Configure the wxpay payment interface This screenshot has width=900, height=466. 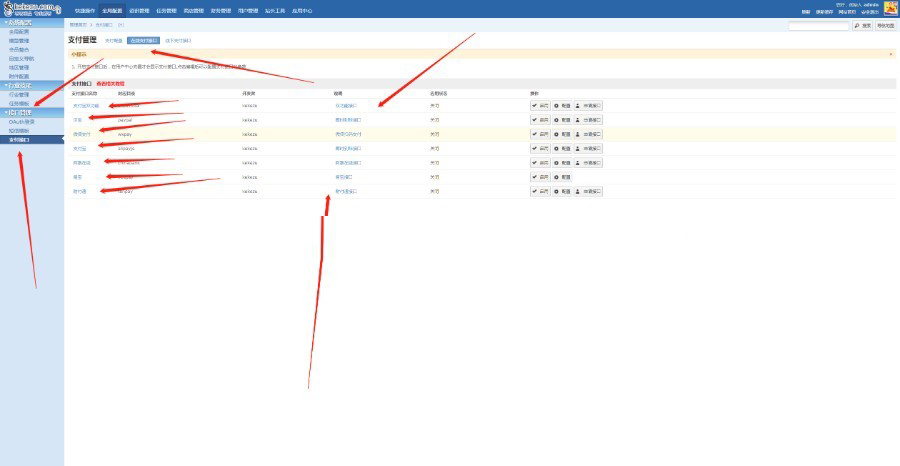tap(562, 134)
